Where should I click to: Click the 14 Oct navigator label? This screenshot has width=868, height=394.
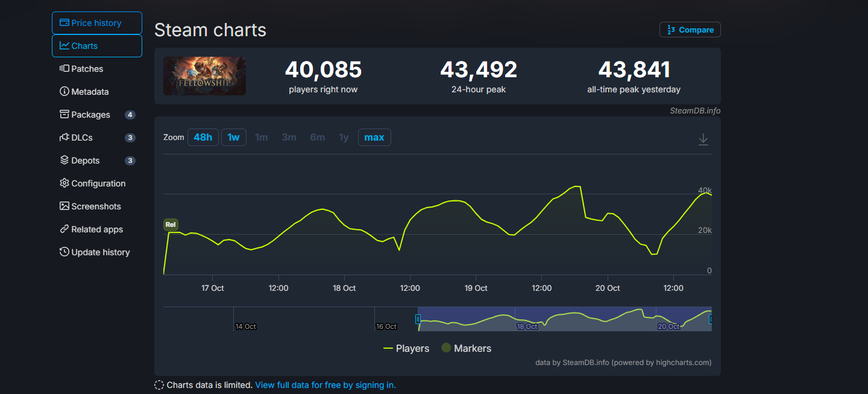pos(246,326)
